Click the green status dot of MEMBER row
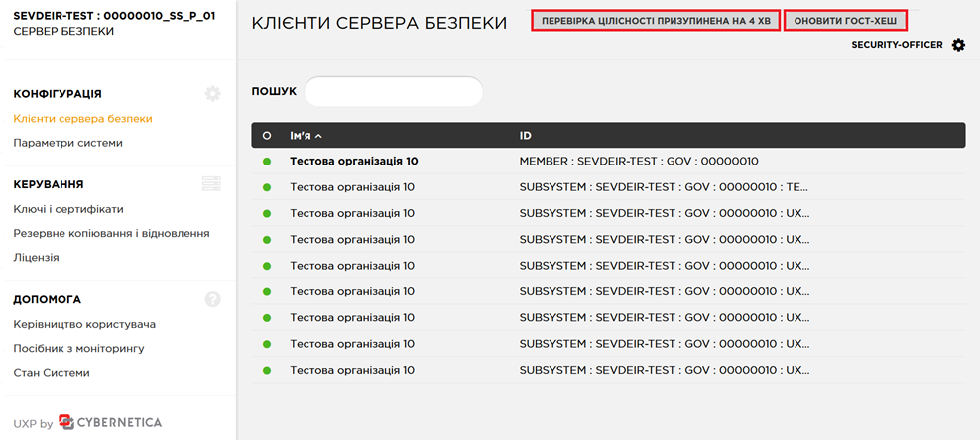Viewport: 980px width, 440px height. pos(267,161)
